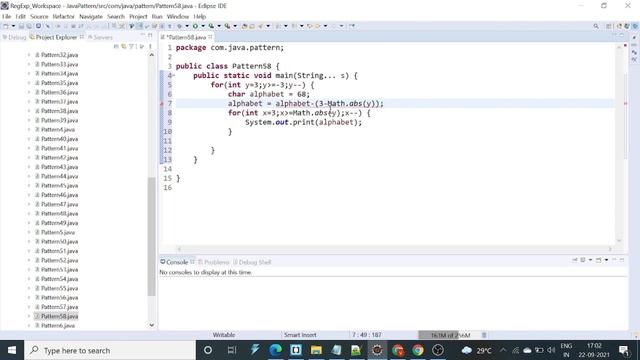Select Pattern45.java in Project Explorer
Image resolution: width=640 pixels, height=360 pixels.
59,185
